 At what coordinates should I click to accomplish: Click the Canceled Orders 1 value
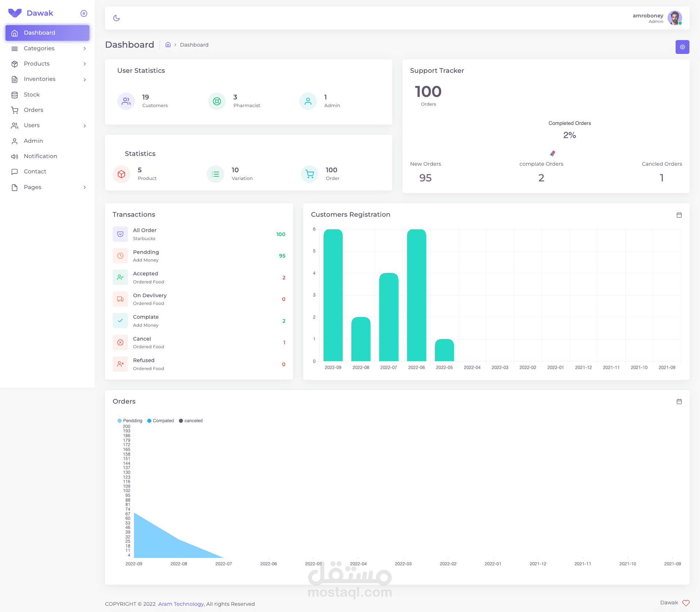(x=662, y=178)
